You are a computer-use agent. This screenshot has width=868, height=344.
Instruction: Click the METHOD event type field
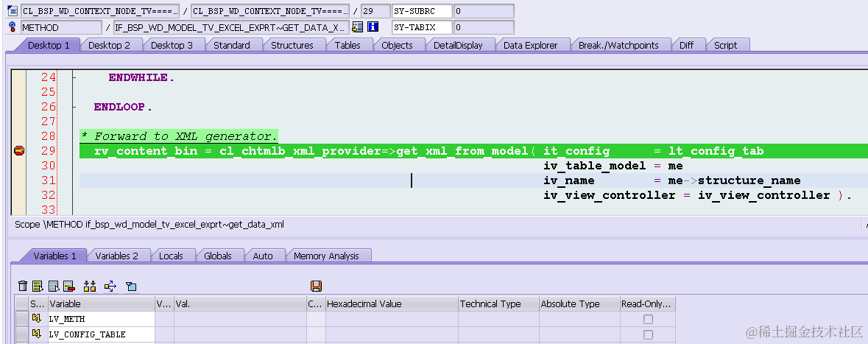coord(61,27)
